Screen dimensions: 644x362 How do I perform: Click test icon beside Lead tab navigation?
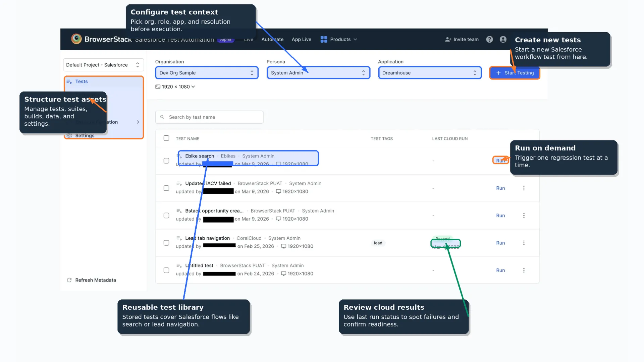(179, 238)
